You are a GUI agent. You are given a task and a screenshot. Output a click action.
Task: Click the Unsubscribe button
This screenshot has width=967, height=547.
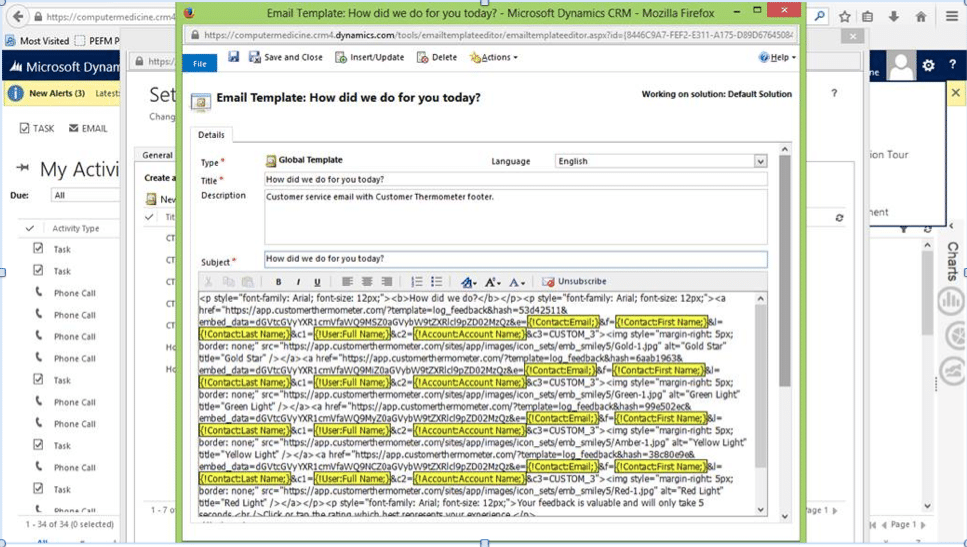pos(574,281)
